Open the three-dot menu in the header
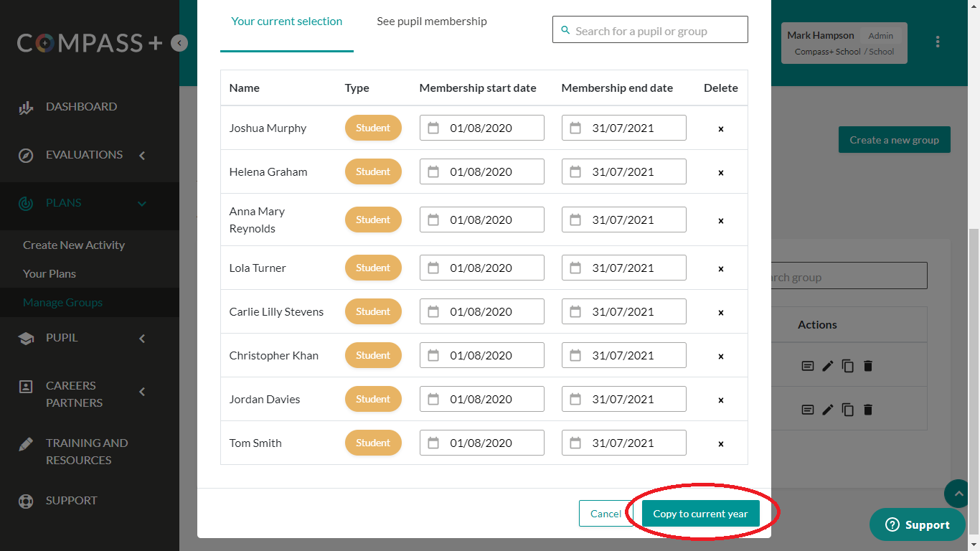 (938, 42)
